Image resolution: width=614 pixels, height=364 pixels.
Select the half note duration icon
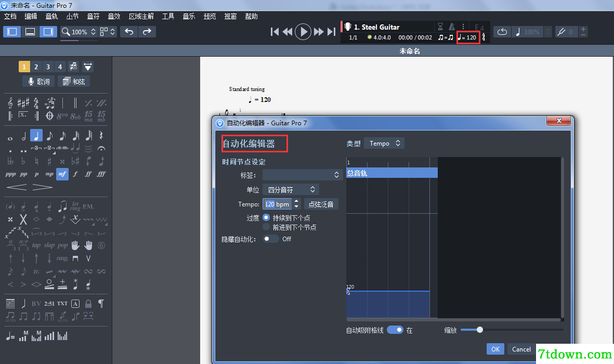point(23,136)
